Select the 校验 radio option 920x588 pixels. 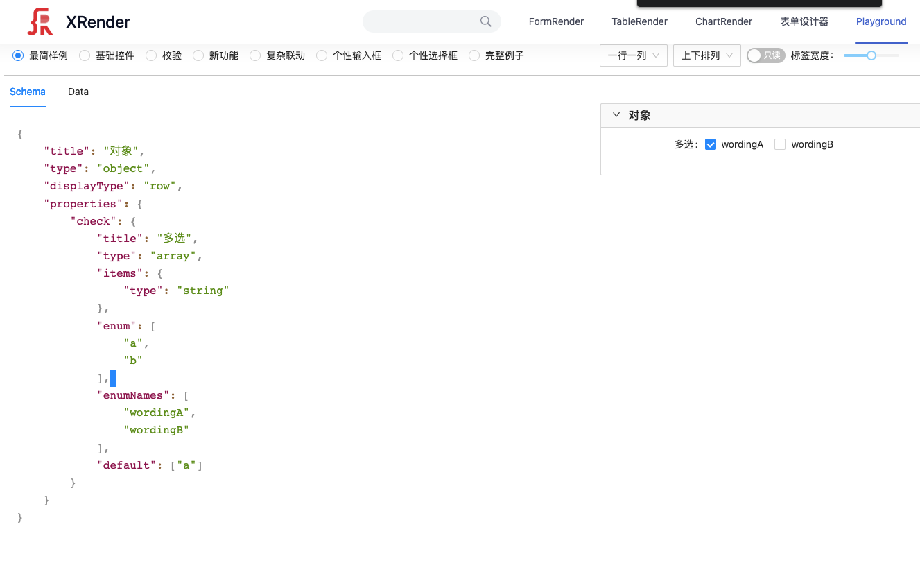[151, 55]
